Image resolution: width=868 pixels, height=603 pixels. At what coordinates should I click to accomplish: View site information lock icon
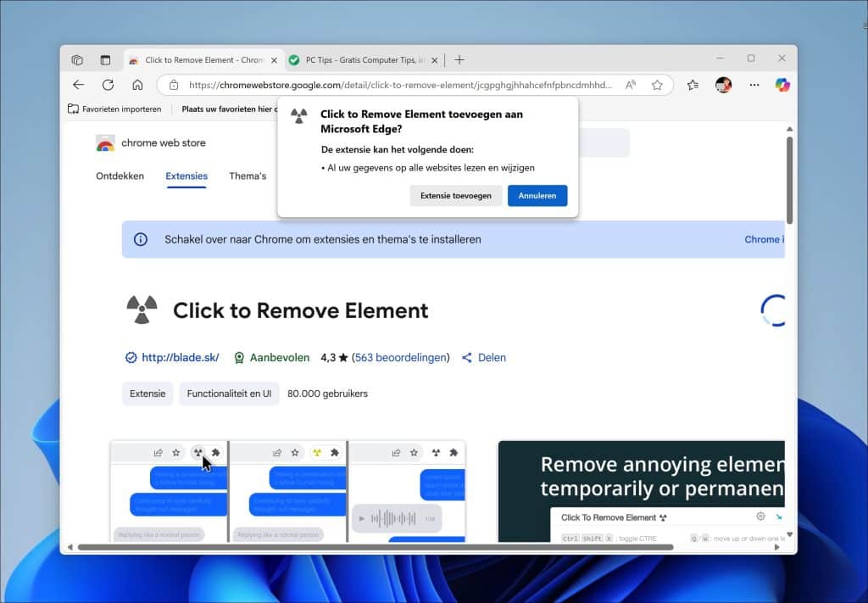point(174,86)
